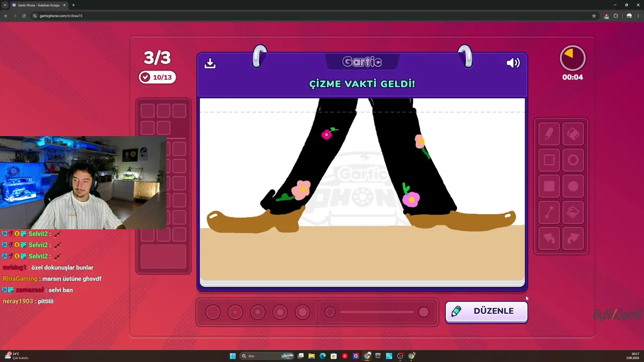This screenshot has width=644, height=362.
Task: Click the opacity slider handle
Action: point(424,312)
